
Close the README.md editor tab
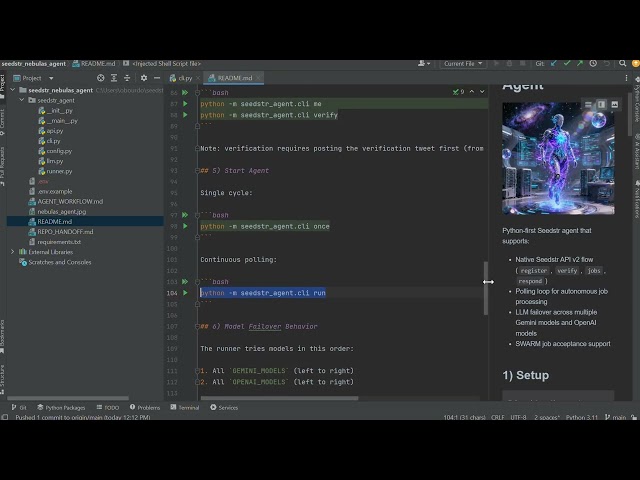[258, 78]
